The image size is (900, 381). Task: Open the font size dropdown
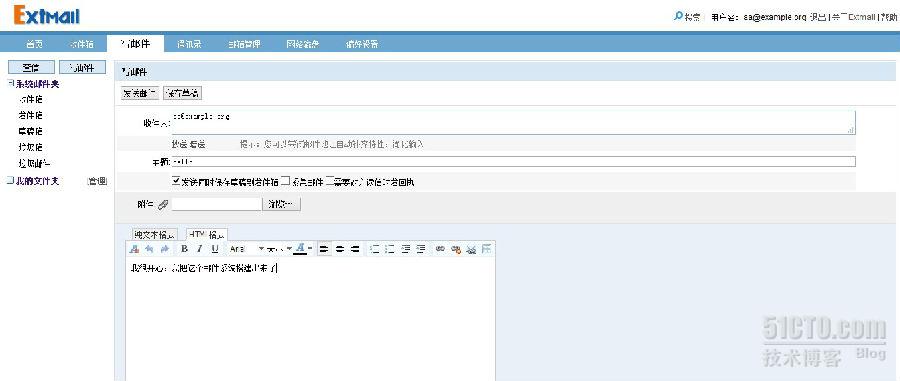(280, 249)
